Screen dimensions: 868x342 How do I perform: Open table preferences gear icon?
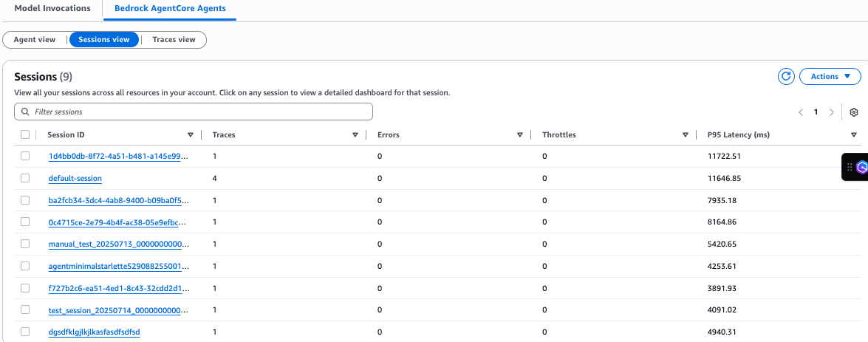854,112
